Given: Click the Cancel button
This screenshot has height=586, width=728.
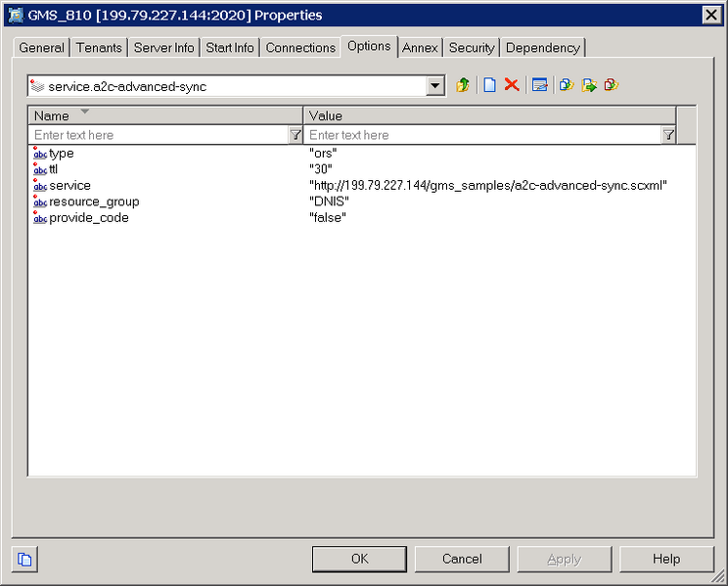Looking at the screenshot, I should [462, 559].
